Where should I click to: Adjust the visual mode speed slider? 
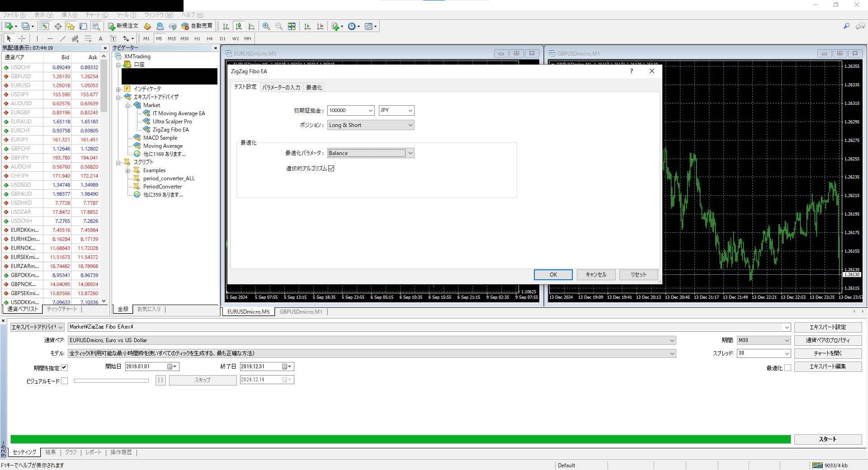click(x=111, y=381)
